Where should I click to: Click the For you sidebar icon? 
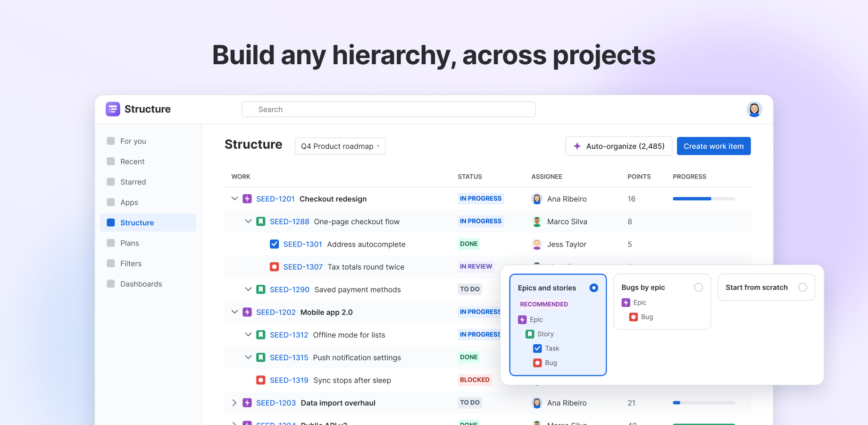[x=111, y=141]
